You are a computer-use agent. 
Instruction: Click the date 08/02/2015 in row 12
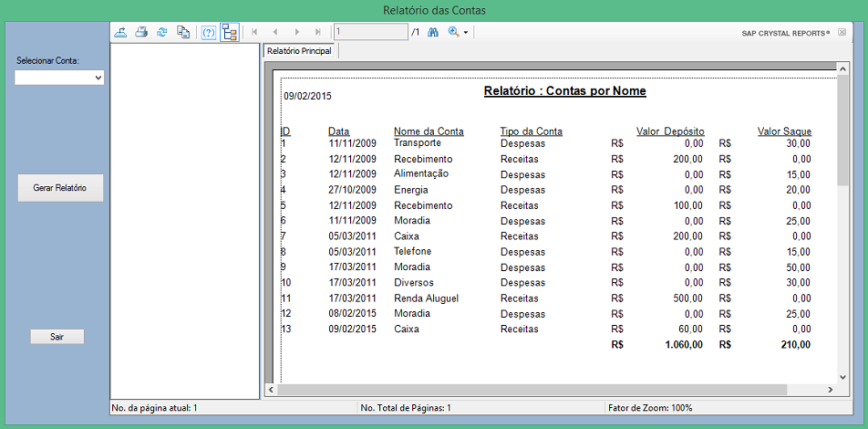click(352, 313)
